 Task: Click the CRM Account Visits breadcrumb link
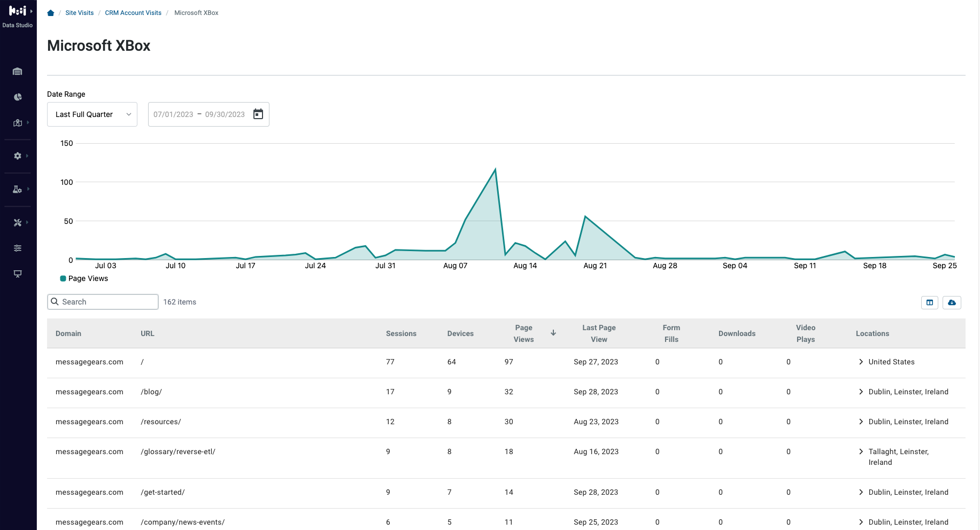(x=133, y=13)
